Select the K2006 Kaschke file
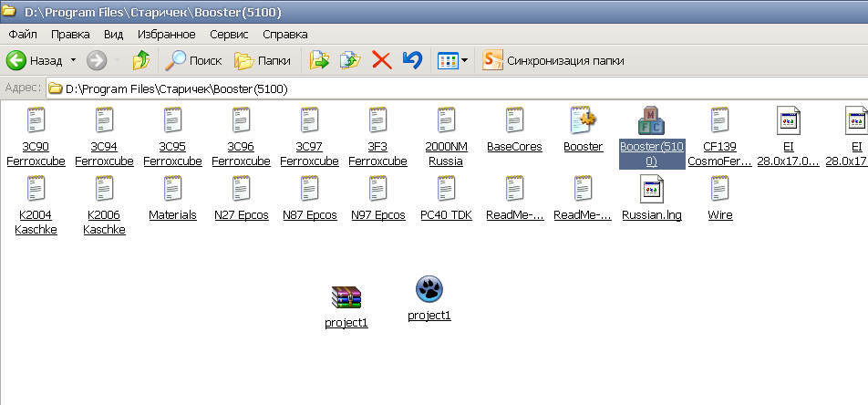 click(104, 205)
